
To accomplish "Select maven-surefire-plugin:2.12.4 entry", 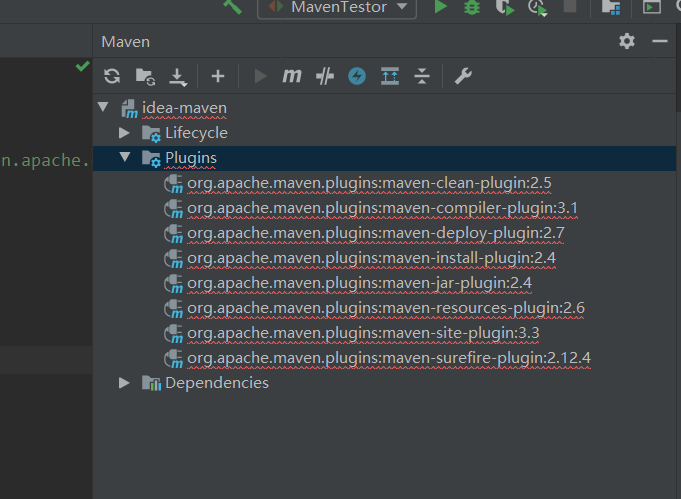I will 389,358.
